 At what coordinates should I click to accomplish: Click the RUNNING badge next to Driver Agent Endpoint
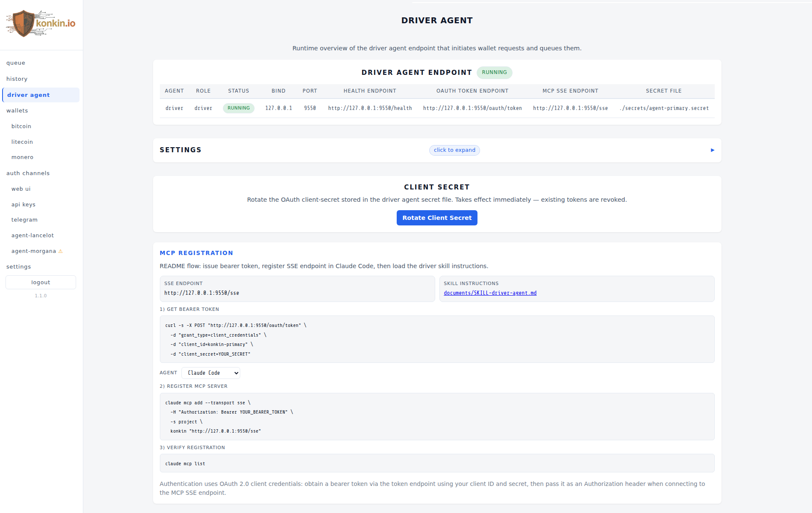tap(494, 72)
